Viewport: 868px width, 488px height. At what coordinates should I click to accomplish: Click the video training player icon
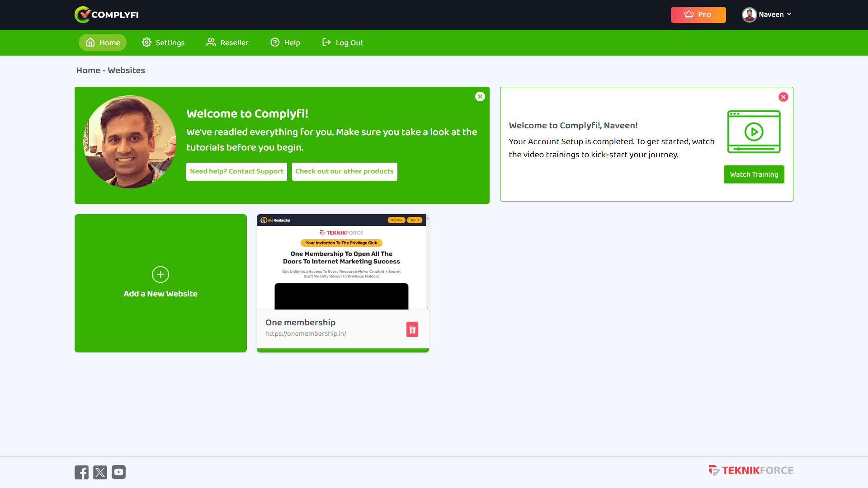point(754,131)
